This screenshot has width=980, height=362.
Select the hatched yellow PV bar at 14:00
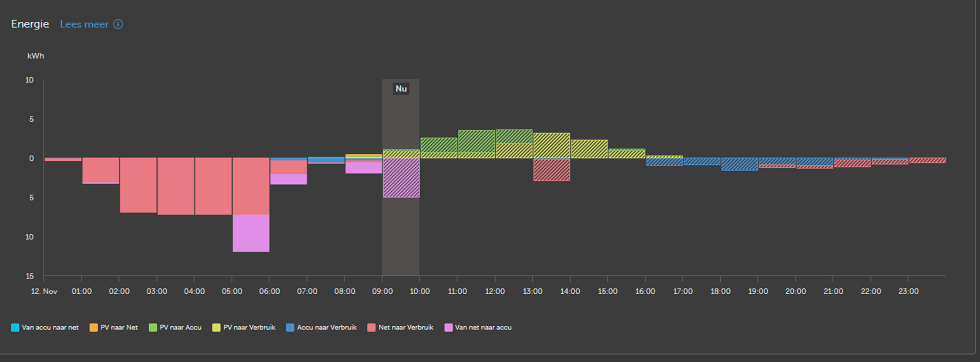[x=589, y=149]
